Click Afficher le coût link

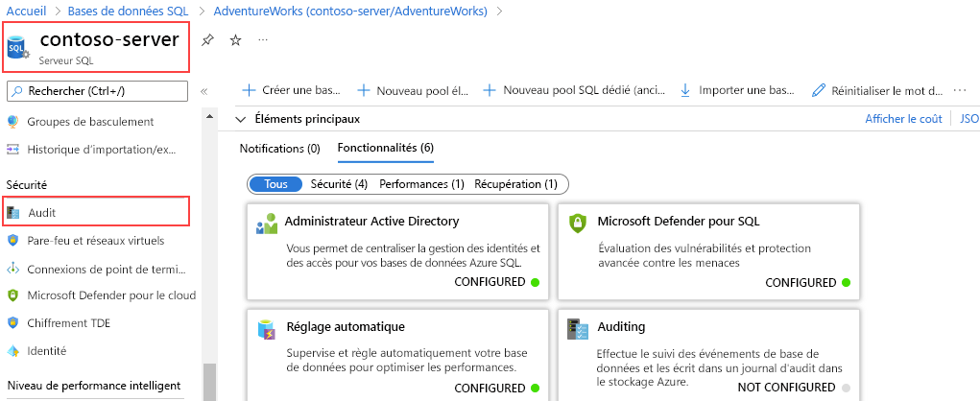tap(903, 119)
